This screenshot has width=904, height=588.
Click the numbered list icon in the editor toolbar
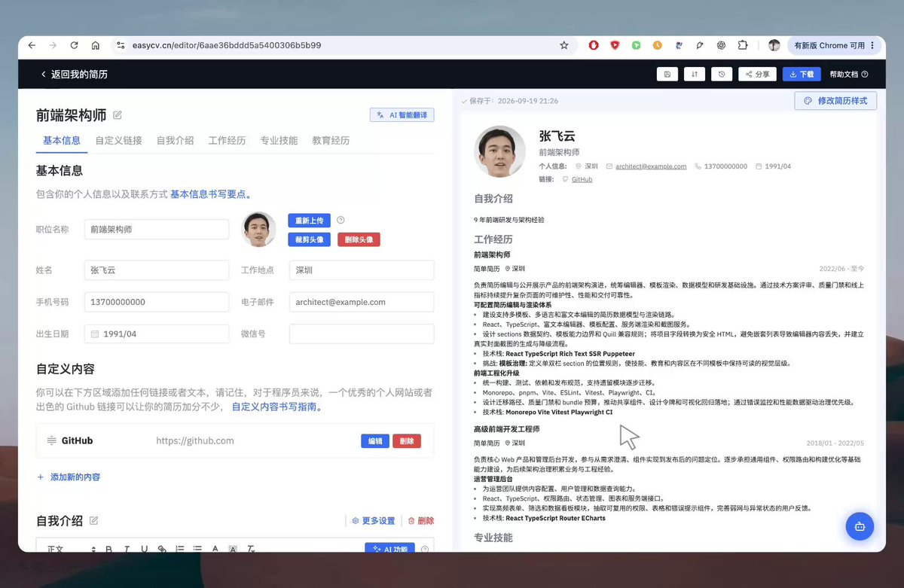point(179,549)
